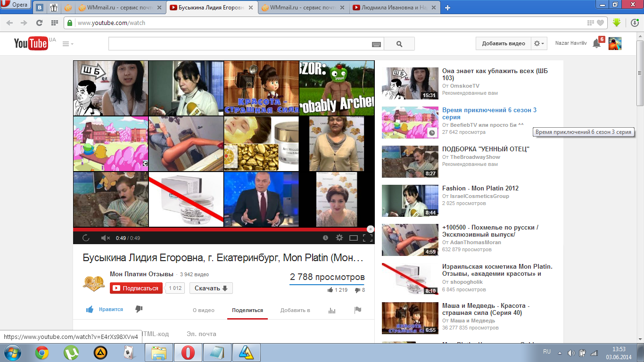Open the on-screen keyboard in search
Screen dimensions: 644x362
[376, 44]
